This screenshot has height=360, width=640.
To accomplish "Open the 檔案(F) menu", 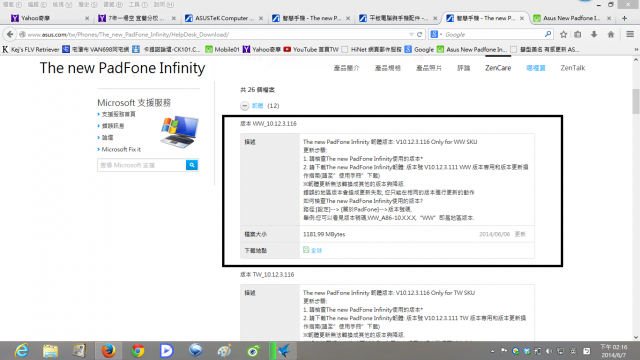I will tap(12, 4).
